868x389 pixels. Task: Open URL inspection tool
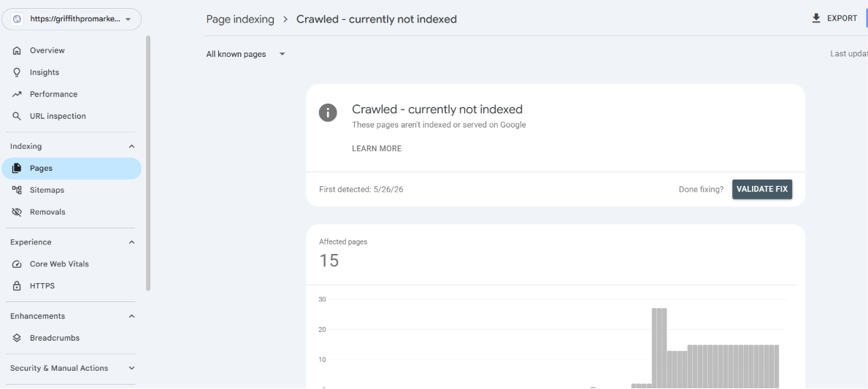point(72,116)
